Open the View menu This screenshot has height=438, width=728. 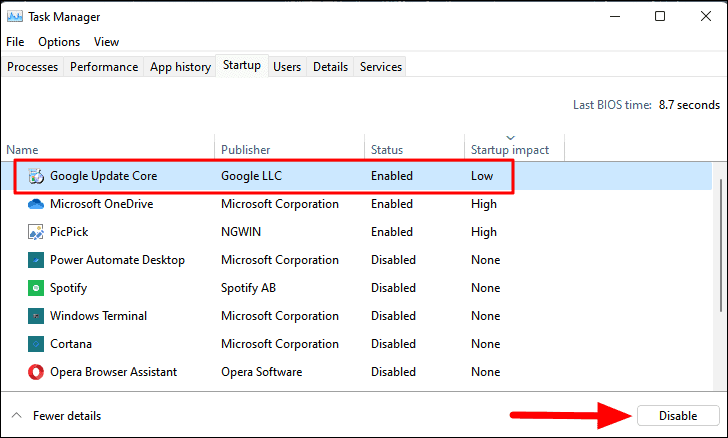[106, 42]
